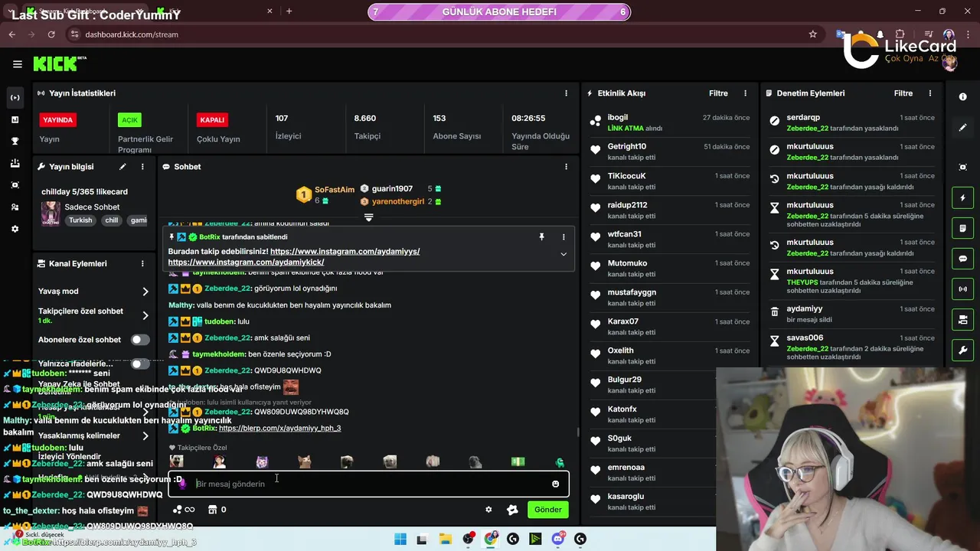Click the KICK logo

[x=56, y=64]
